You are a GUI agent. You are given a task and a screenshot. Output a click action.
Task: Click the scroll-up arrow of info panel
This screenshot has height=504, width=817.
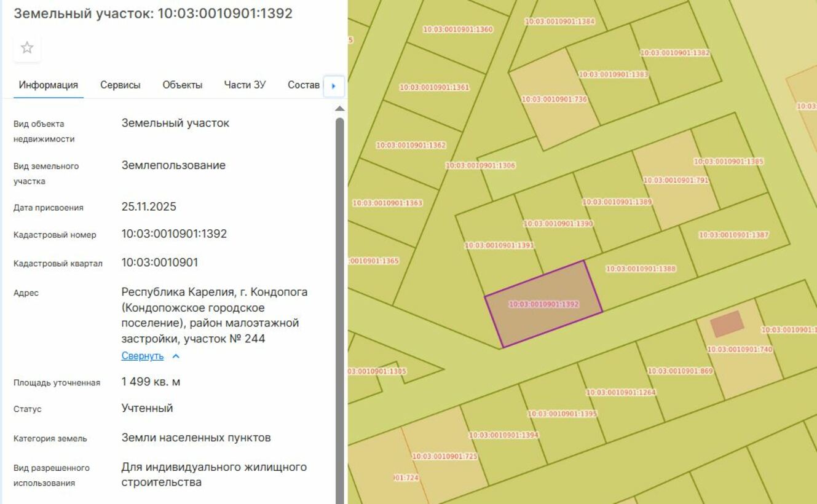339,109
